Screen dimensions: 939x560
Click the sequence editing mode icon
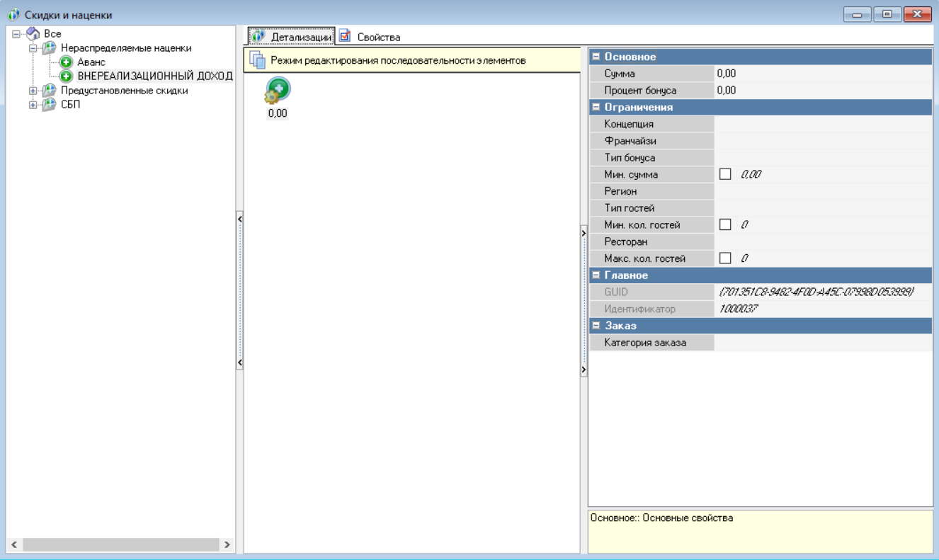click(258, 61)
